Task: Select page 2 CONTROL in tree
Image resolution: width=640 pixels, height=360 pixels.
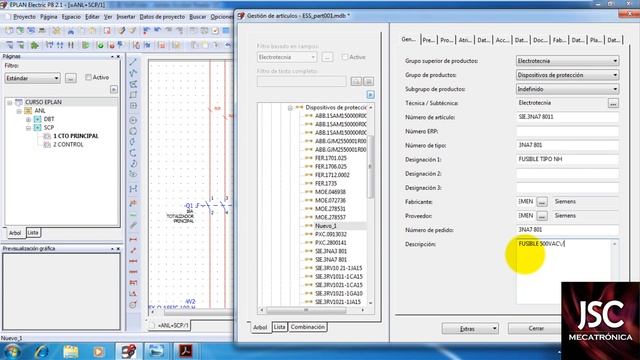Action: tap(68, 144)
